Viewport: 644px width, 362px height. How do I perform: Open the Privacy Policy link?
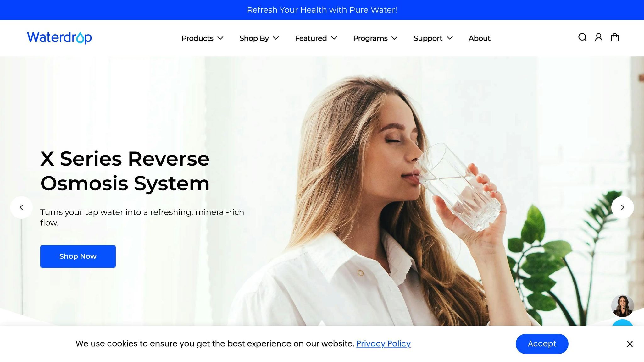383,344
